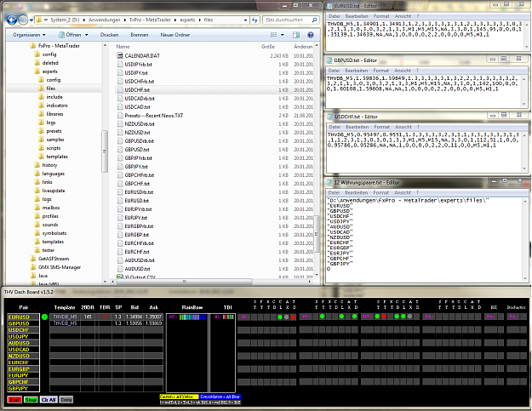The image size is (532, 411).
Task: Click the yellow 'Caution = All Yellow' legend
Action: tap(178, 397)
